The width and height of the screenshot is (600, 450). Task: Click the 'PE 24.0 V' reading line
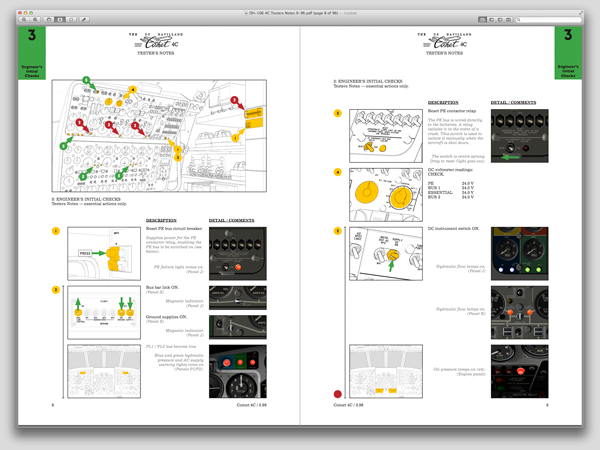pos(451,183)
